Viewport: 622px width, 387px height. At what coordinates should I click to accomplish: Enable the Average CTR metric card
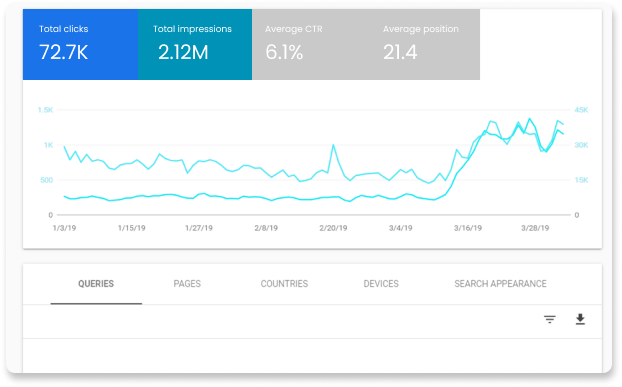click(309, 44)
